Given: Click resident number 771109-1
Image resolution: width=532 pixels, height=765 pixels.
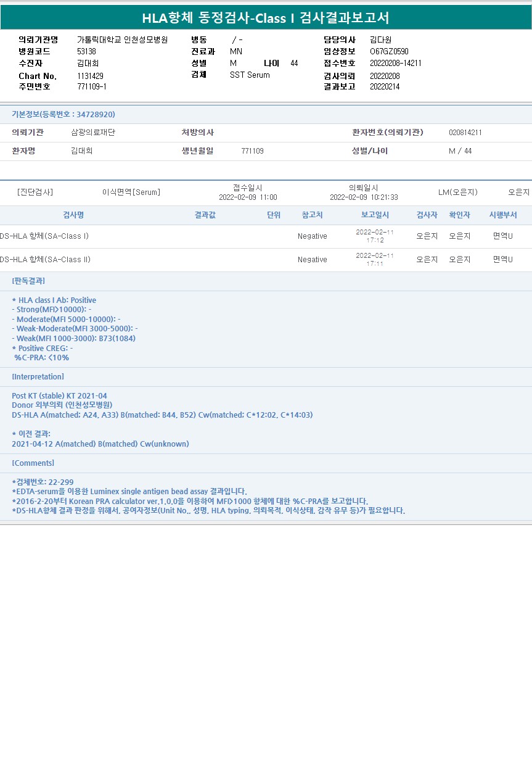Looking at the screenshot, I should [x=92, y=87].
